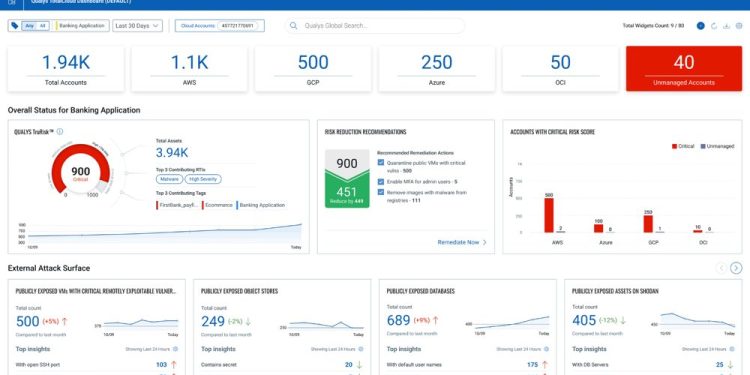Click the info icon in Shodan insights
The width and height of the screenshot is (750, 375).
(x=732, y=349)
